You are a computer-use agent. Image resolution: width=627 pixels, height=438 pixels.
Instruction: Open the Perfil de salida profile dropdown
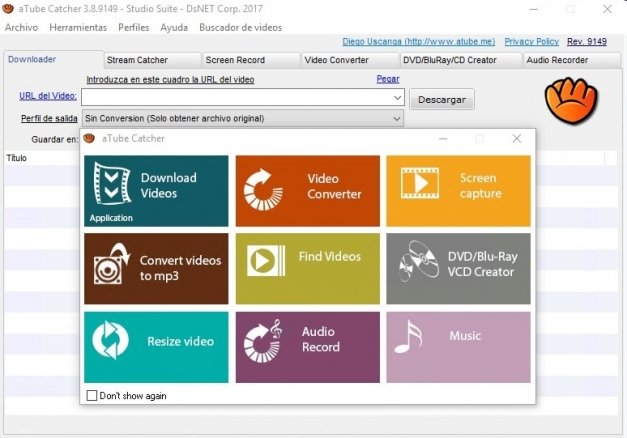[243, 119]
